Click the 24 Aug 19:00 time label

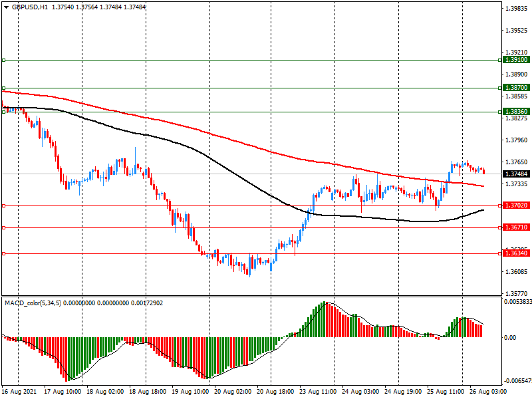coord(403,391)
